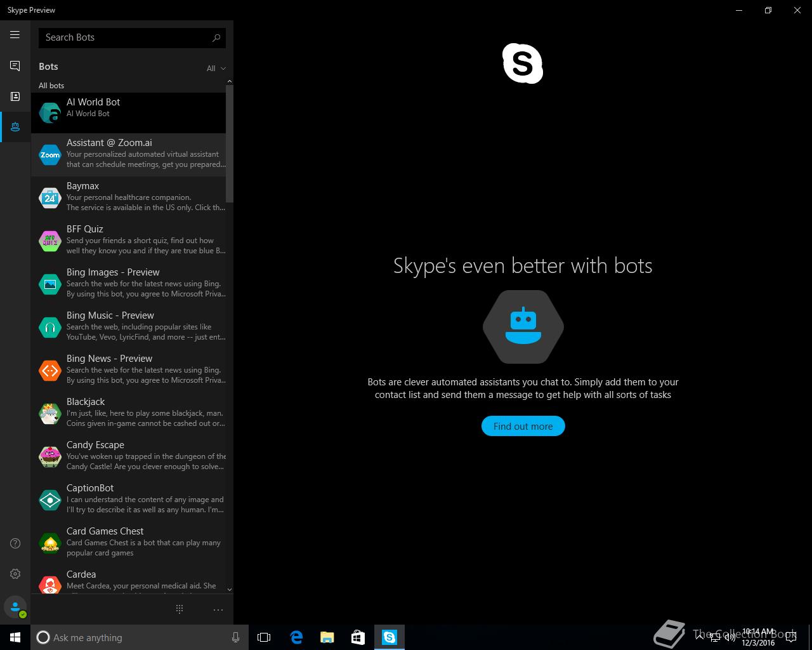Open File Explorer from taskbar
The height and width of the screenshot is (650, 812).
click(x=327, y=637)
